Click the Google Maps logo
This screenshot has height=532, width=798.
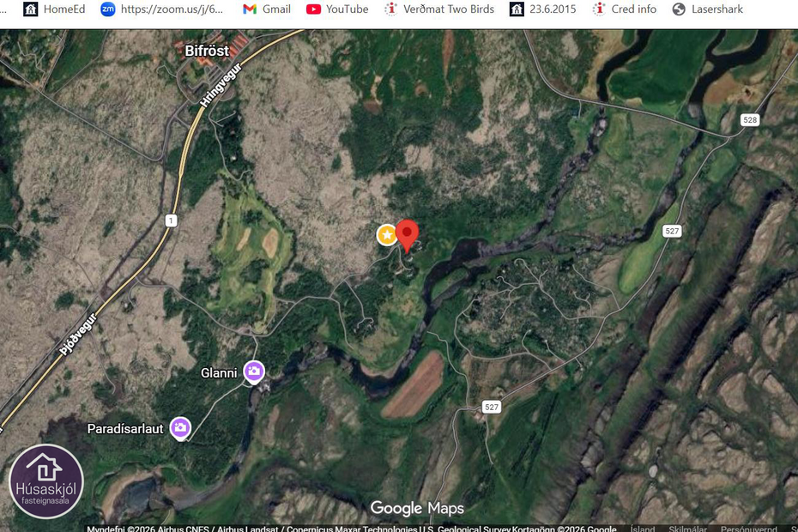416,509
